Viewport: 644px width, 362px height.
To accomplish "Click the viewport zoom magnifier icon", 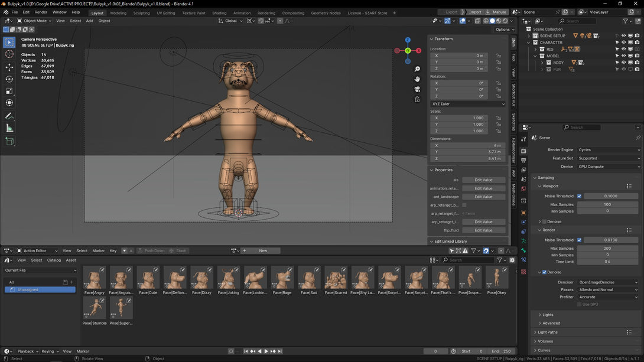I will (417, 69).
